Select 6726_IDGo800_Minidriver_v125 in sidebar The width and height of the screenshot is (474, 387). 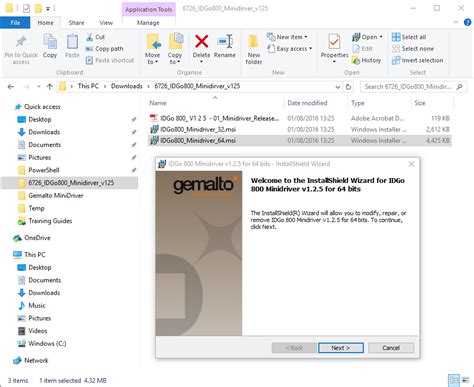[x=71, y=183]
